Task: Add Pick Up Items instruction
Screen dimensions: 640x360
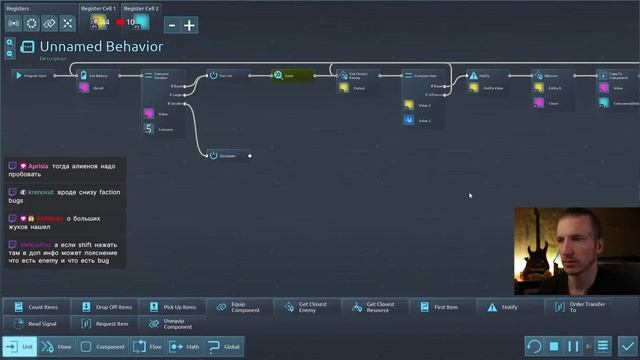Action: pyautogui.click(x=172, y=307)
